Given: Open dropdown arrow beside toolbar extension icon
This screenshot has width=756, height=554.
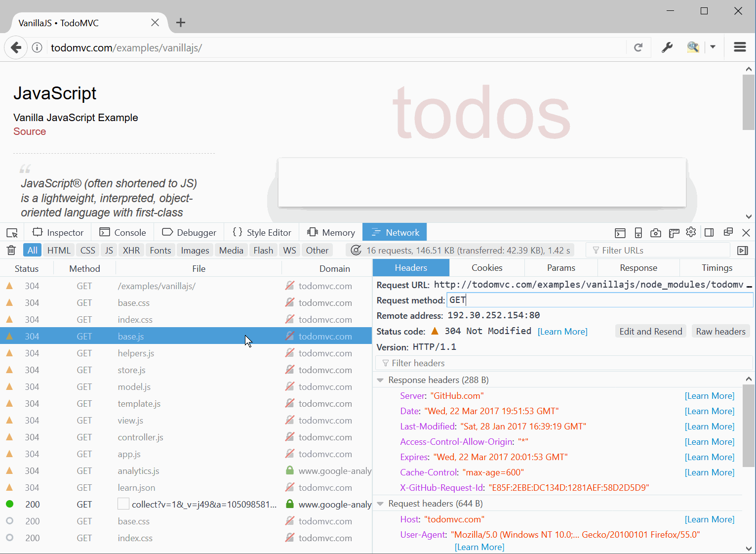Looking at the screenshot, I should (713, 47).
